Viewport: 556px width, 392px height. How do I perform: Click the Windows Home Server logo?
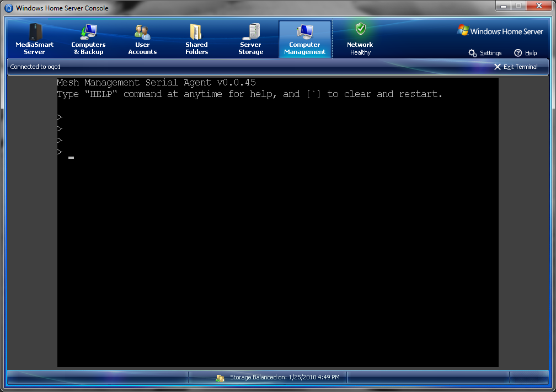point(500,31)
